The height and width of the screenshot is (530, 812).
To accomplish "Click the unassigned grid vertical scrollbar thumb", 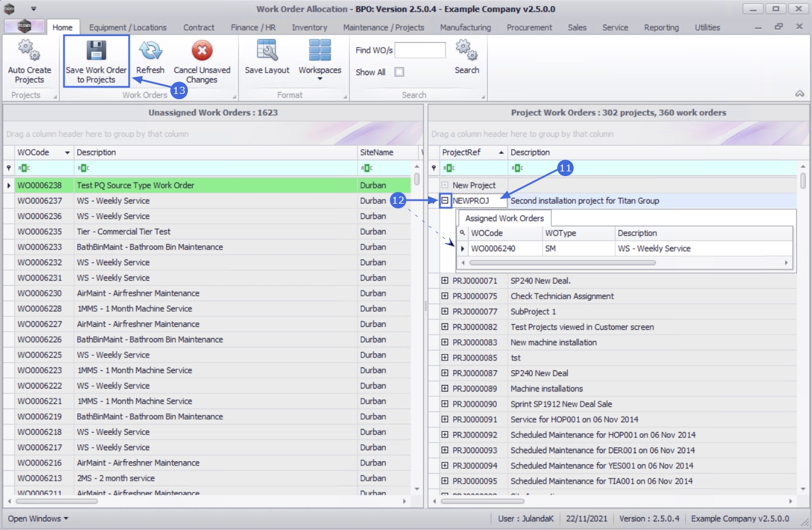I will [x=417, y=178].
